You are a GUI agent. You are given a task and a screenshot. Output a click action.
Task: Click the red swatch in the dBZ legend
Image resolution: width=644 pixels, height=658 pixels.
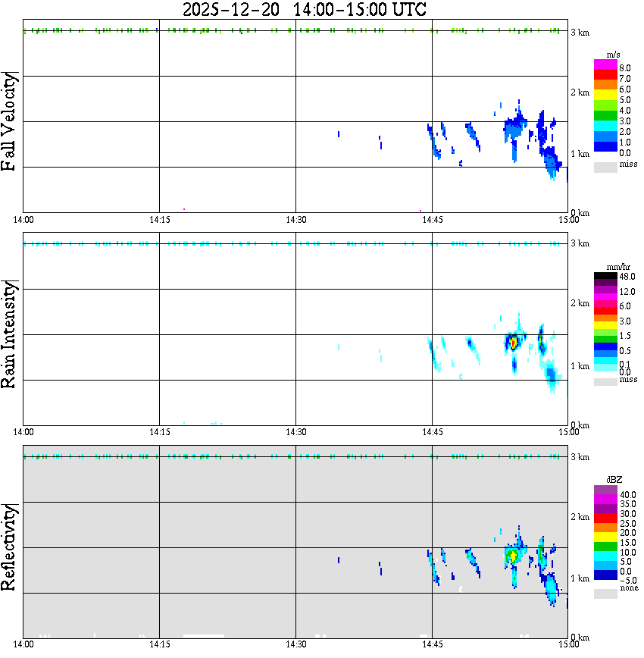pyautogui.click(x=605, y=519)
